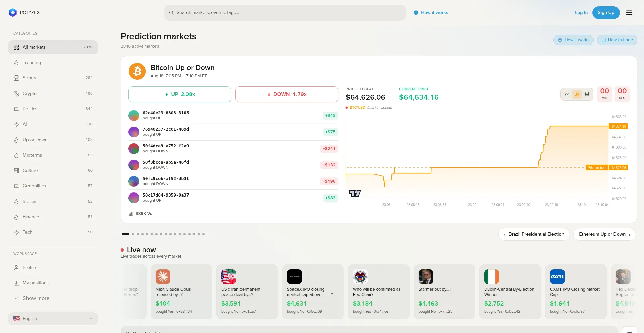The width and height of the screenshot is (644, 333).
Task: Open the Tech category
Action: point(53,232)
